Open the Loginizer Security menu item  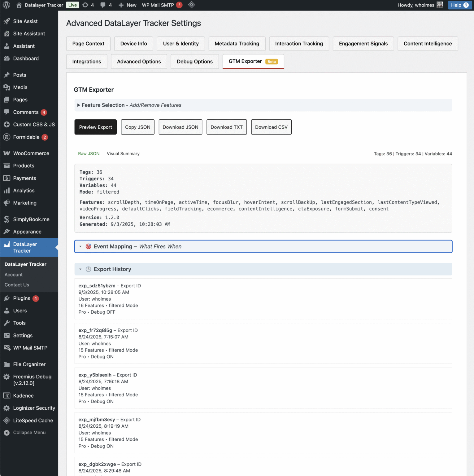(29, 408)
